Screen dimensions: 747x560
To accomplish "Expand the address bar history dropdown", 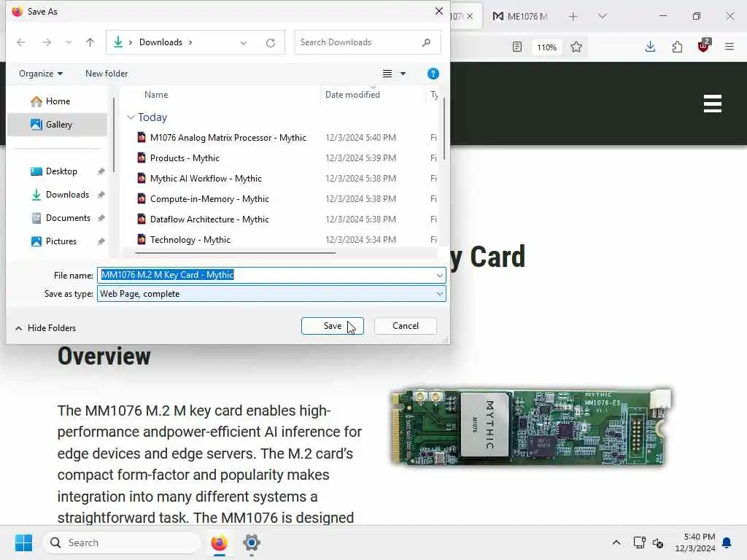I will 244,42.
